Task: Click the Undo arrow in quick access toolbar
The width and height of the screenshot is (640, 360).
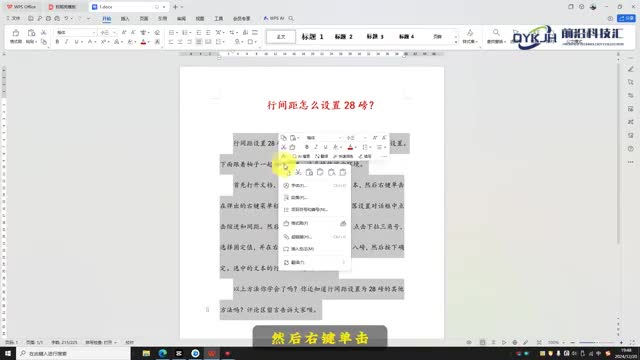Action: click(x=66, y=18)
